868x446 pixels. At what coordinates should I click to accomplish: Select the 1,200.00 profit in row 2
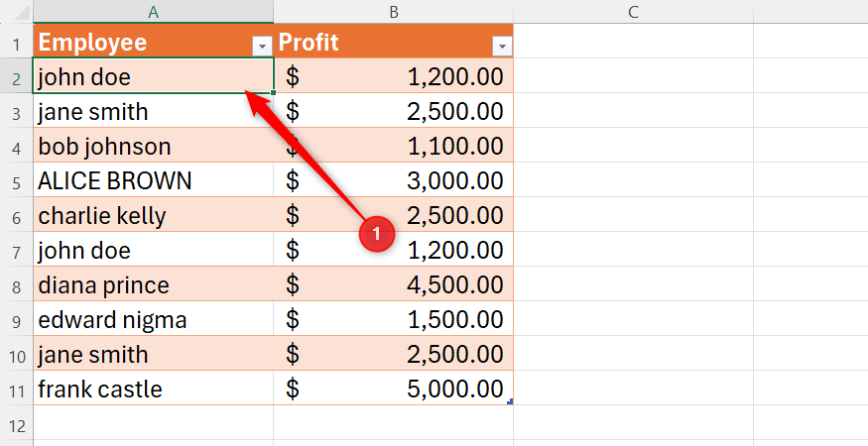[394, 75]
